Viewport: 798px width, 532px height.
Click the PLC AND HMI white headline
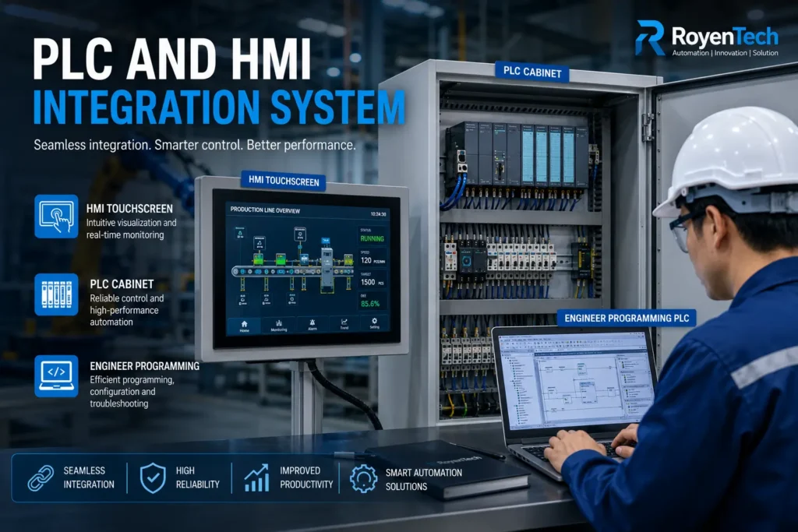pyautogui.click(x=171, y=59)
